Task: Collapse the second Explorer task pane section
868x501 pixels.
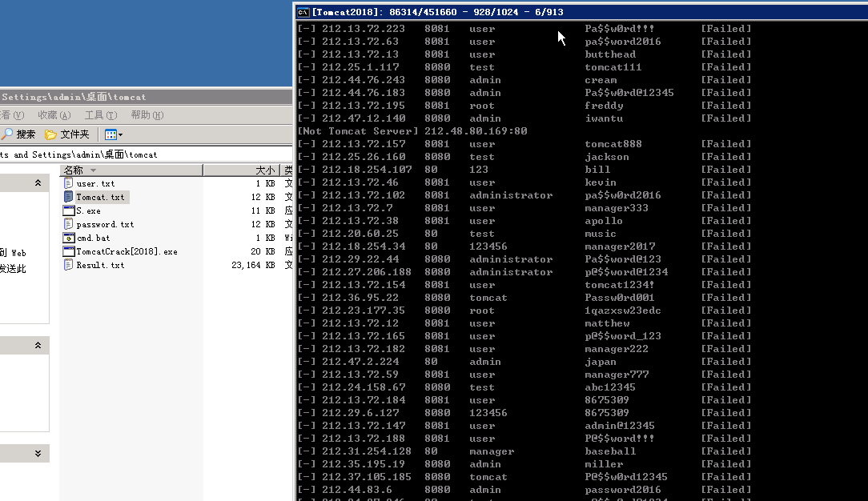Action: [38, 345]
